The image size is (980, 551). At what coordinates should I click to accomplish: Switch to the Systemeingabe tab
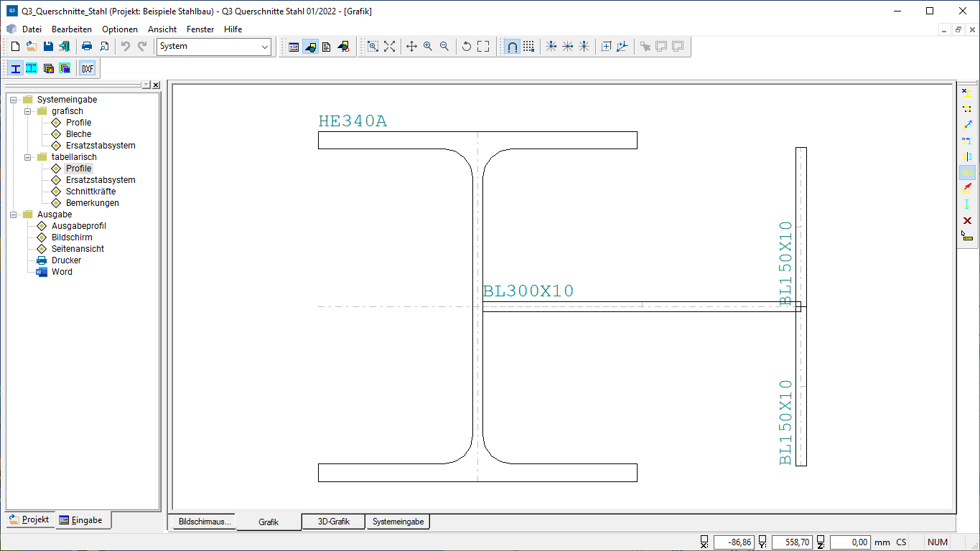pos(398,522)
